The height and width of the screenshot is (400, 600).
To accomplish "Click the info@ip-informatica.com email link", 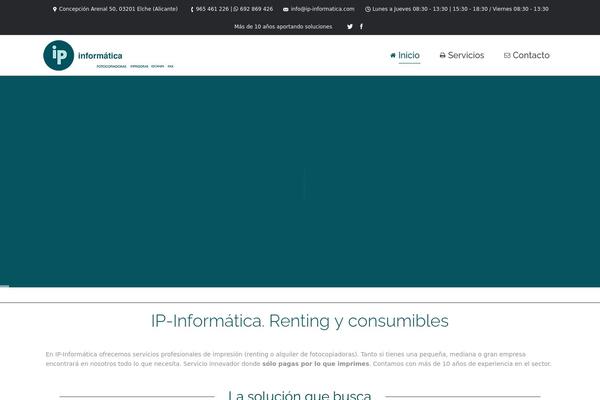I will coord(323,9).
